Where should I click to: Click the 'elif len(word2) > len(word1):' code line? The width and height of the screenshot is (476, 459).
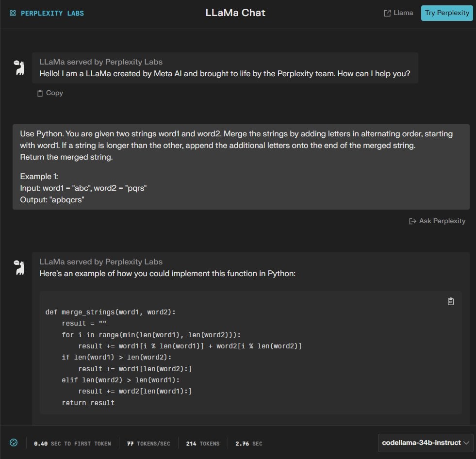click(x=120, y=380)
